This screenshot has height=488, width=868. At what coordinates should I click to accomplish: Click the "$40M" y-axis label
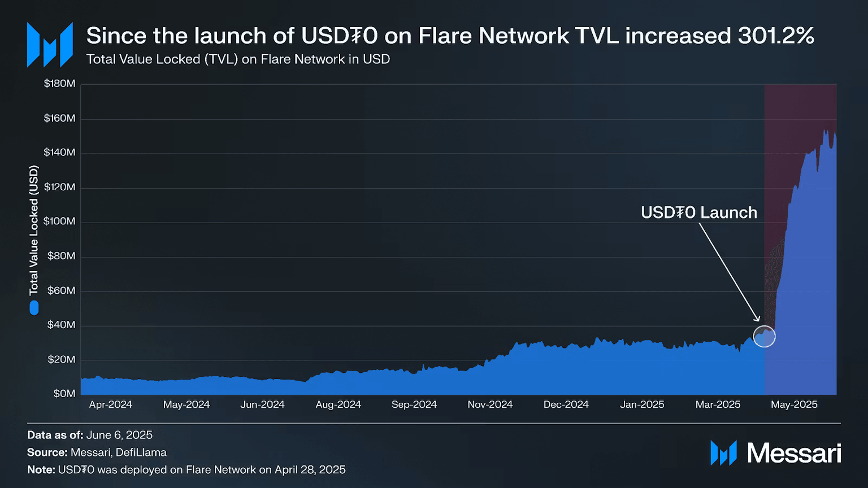pos(61,324)
